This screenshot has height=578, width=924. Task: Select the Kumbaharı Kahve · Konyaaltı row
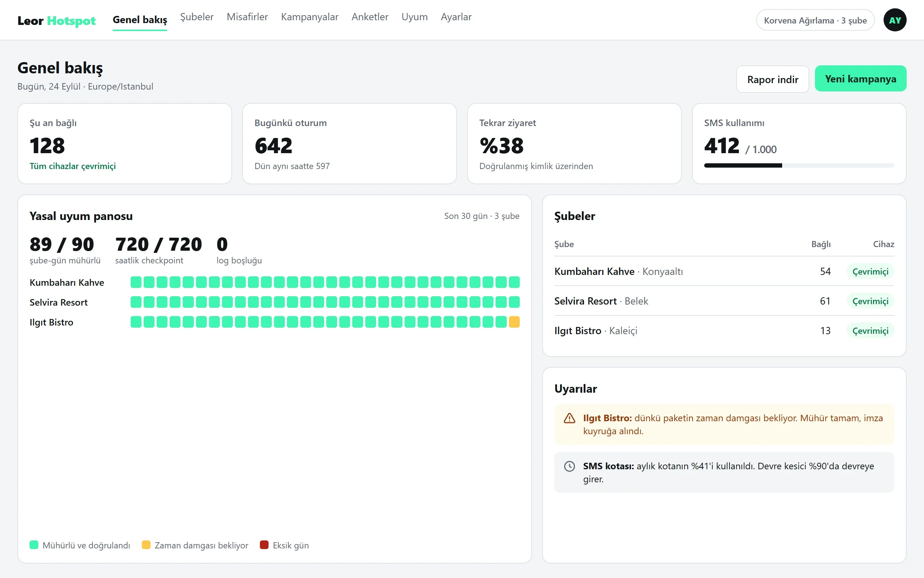(724, 271)
